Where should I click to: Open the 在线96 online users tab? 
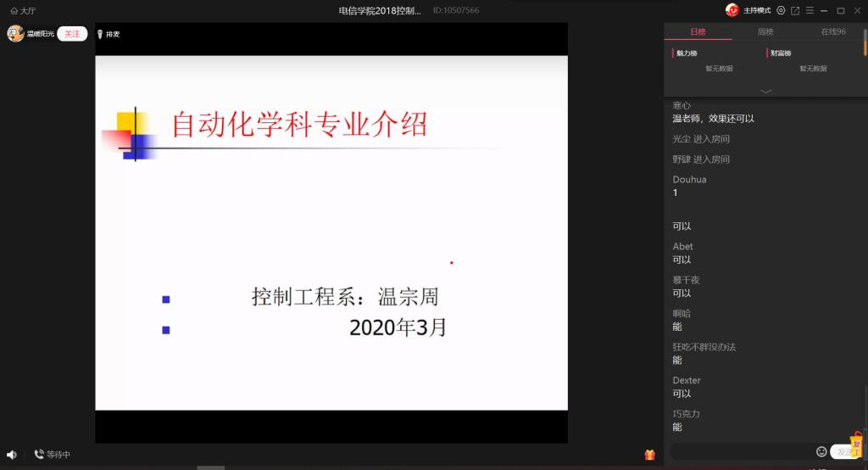click(832, 32)
